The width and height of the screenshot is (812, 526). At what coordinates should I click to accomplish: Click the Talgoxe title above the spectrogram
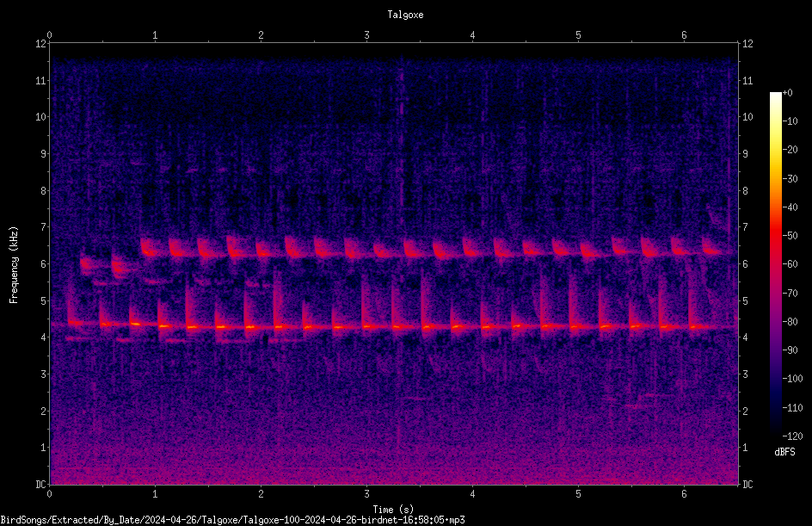405,15
